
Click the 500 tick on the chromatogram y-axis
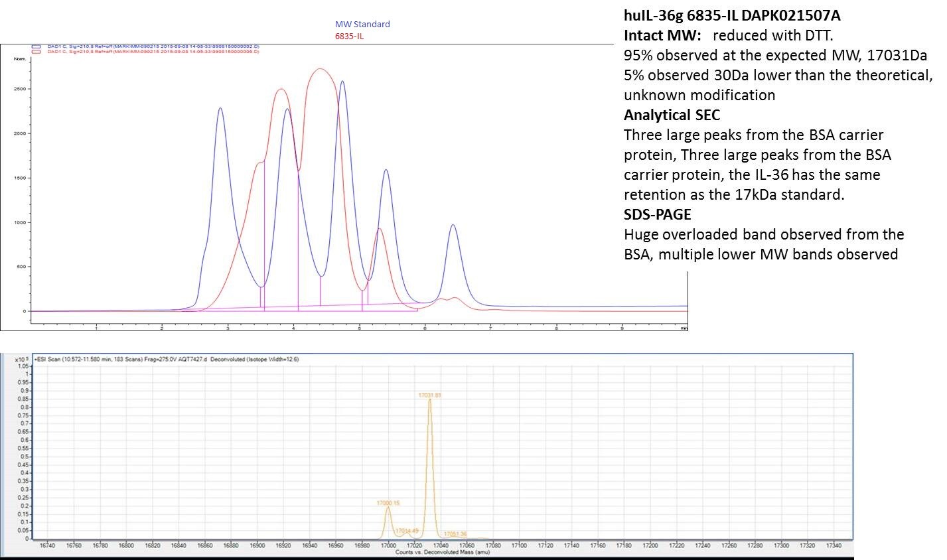tap(22, 267)
